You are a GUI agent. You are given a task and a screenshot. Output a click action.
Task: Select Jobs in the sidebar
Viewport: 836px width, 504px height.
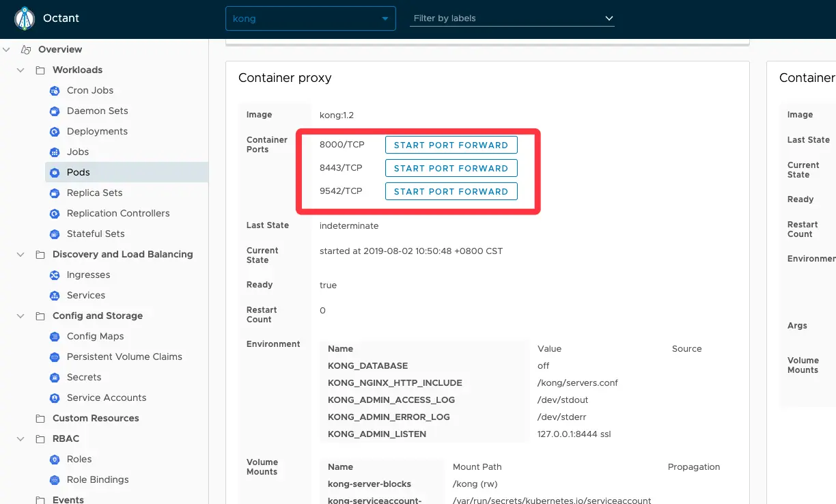coord(78,152)
